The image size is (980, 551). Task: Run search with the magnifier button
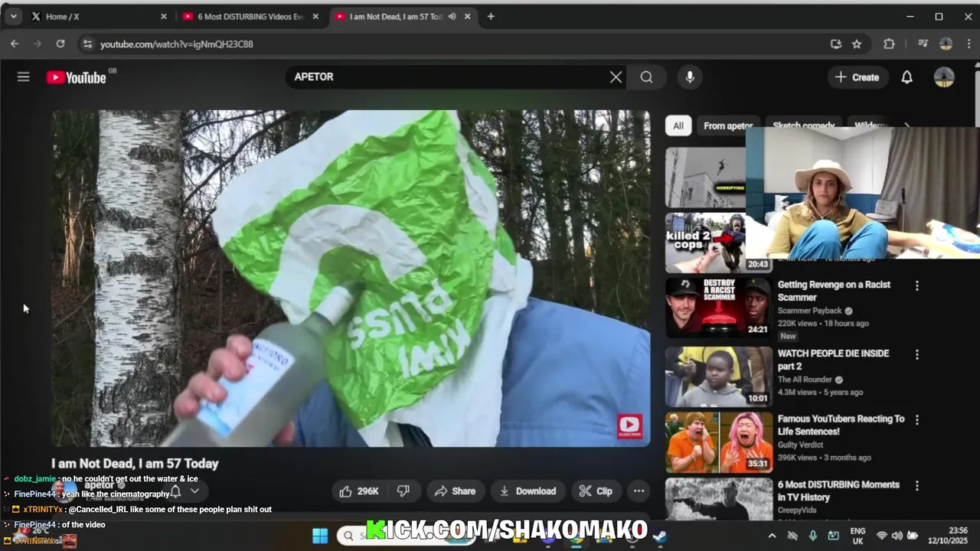pyautogui.click(x=647, y=77)
